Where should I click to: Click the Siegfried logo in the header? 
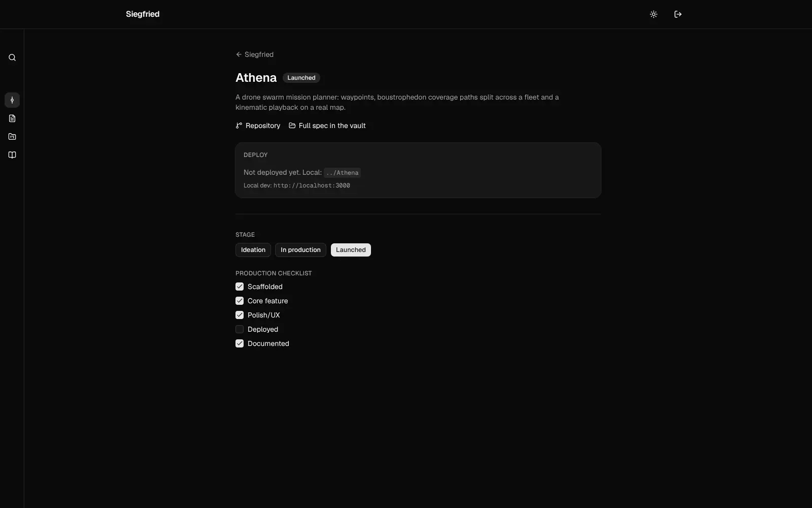[143, 14]
